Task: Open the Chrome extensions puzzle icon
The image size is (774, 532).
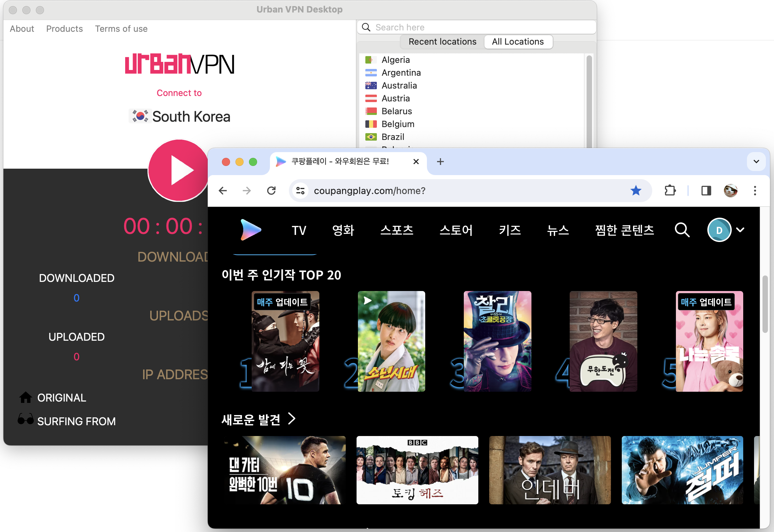Action: coord(670,191)
